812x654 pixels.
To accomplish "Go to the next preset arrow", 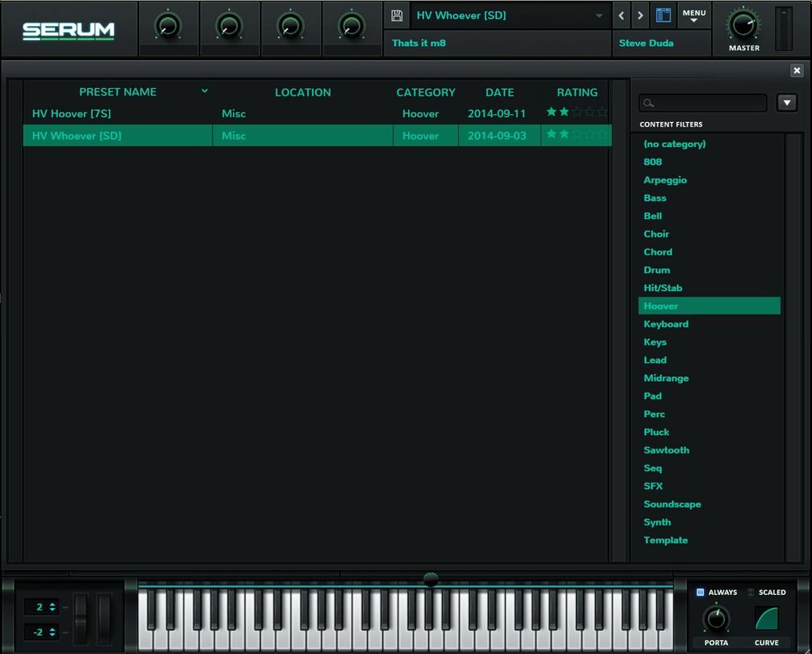I will [640, 15].
